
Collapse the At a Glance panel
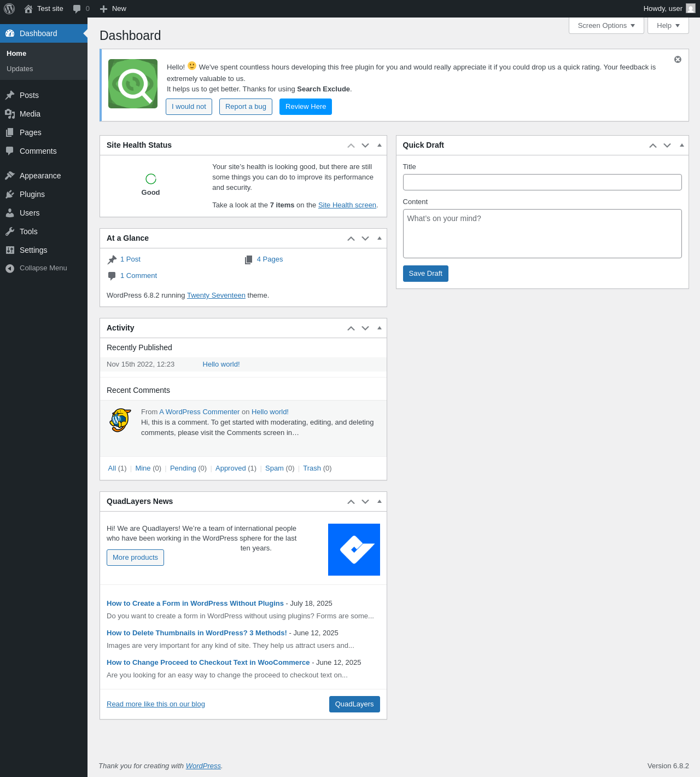tap(380, 239)
